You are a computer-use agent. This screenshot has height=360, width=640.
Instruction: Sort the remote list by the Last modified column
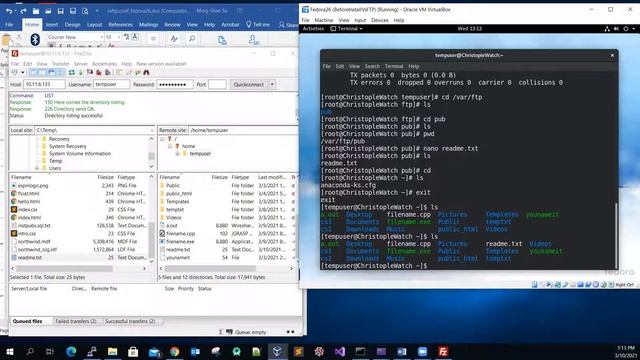pos(272,177)
